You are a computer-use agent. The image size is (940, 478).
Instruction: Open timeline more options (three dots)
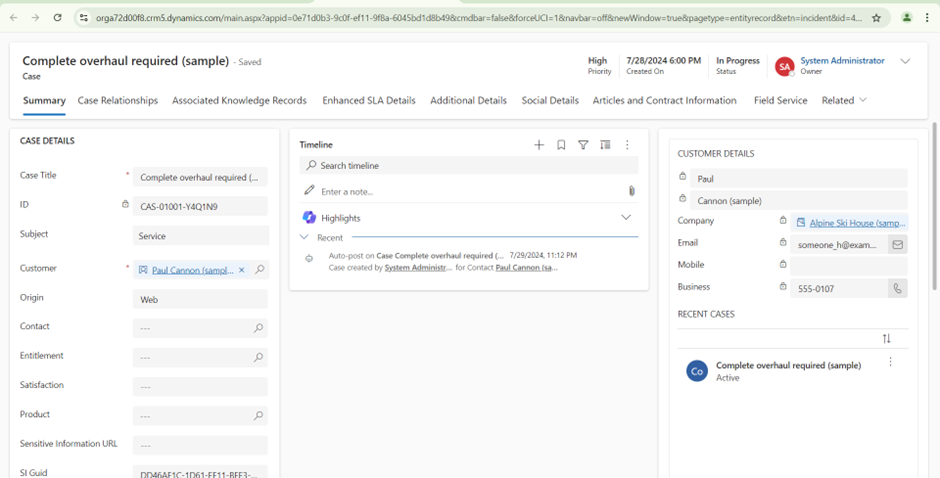pyautogui.click(x=627, y=145)
